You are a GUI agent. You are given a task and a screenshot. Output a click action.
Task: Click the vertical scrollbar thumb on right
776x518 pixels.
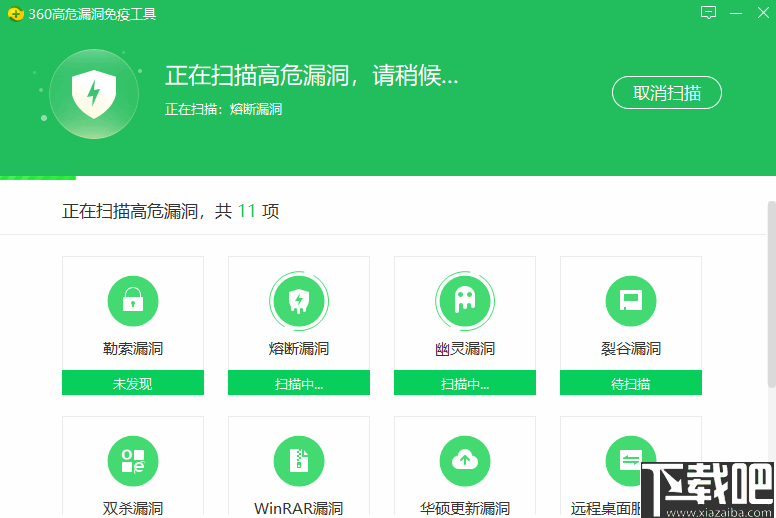pyautogui.click(x=772, y=294)
